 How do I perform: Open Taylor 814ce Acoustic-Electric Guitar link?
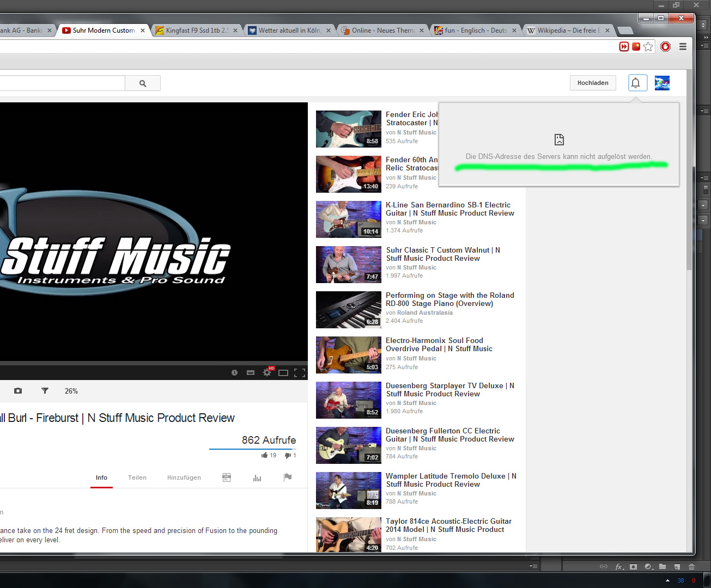click(x=449, y=525)
